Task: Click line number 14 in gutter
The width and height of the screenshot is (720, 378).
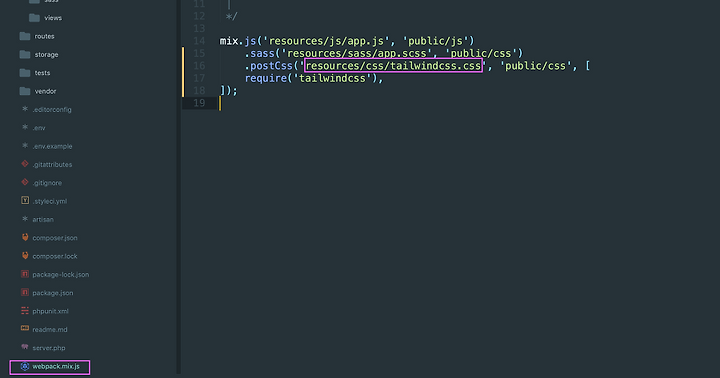Action: [x=199, y=41]
